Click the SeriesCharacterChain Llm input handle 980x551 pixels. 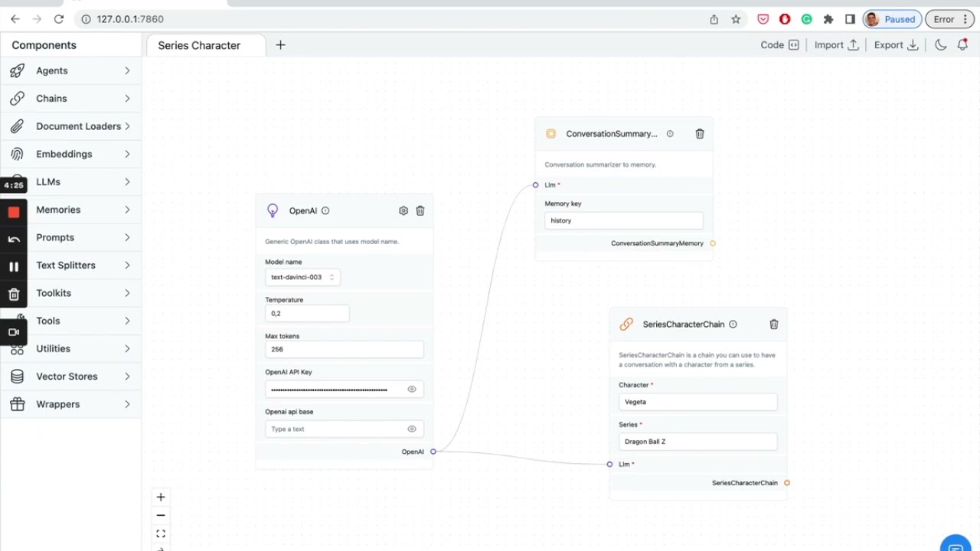[609, 464]
